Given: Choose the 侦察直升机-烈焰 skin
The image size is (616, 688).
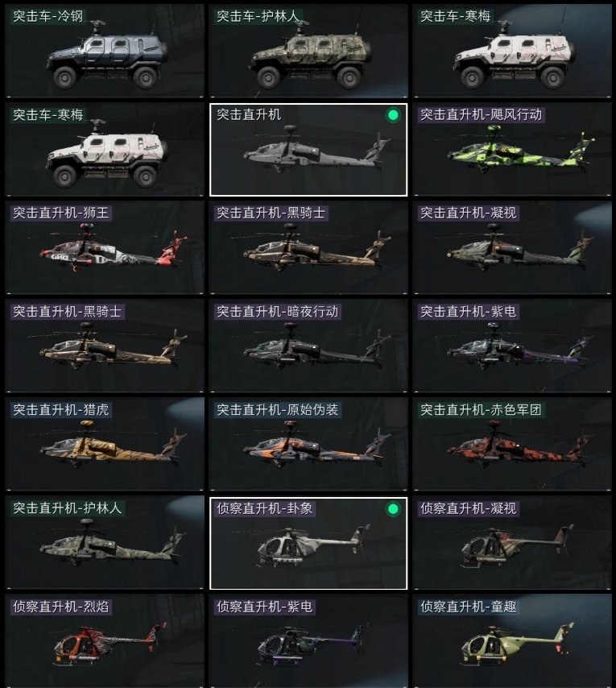Looking at the screenshot, I should [105, 641].
